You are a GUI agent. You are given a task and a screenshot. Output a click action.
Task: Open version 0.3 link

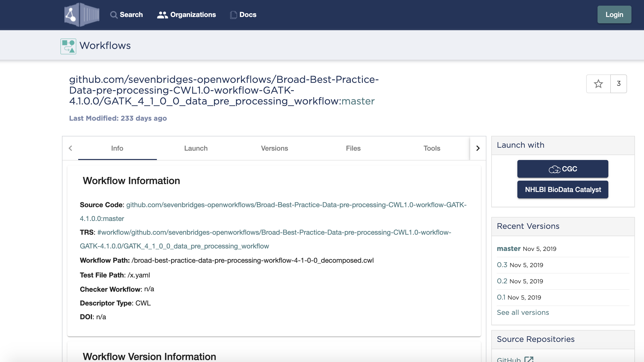point(502,265)
